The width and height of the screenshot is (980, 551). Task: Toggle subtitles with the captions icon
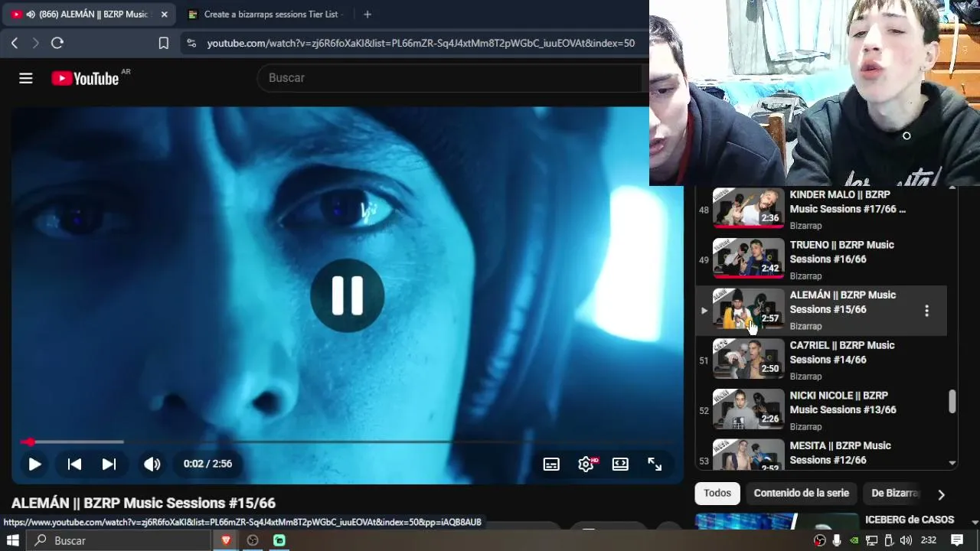point(551,464)
